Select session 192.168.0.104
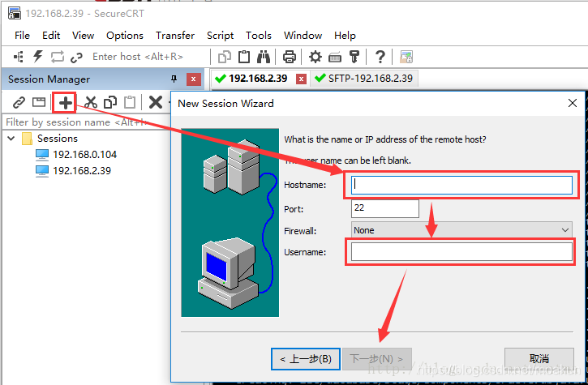The image size is (588, 385). tap(84, 155)
